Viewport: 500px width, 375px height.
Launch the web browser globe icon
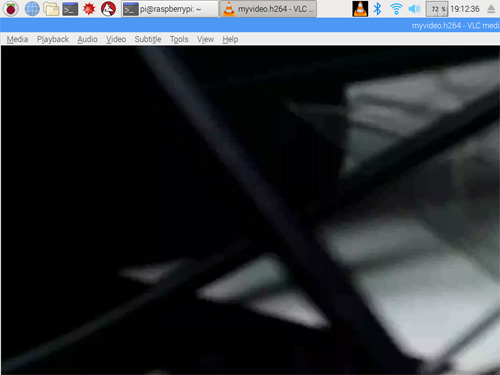click(x=32, y=9)
